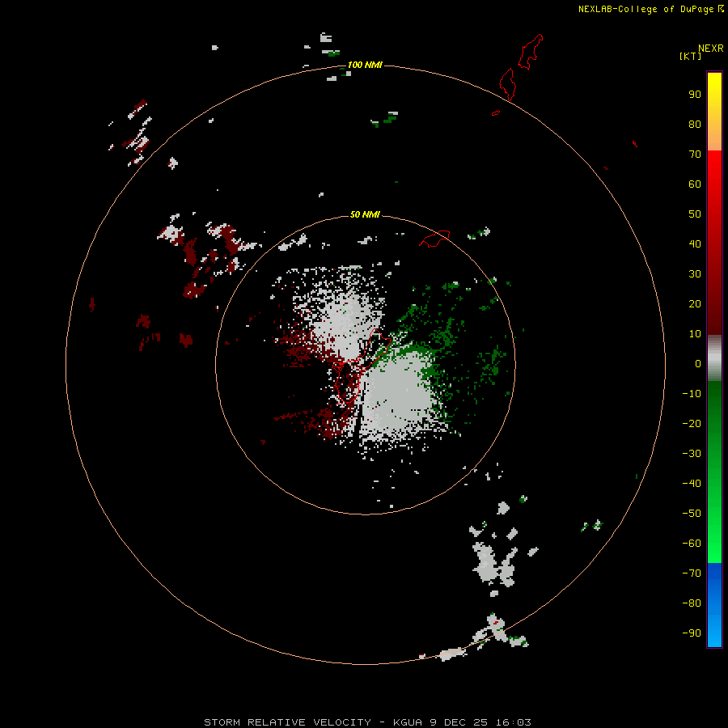Click the -10 value on velocity scale
The width and height of the screenshot is (728, 728).
click(x=692, y=394)
